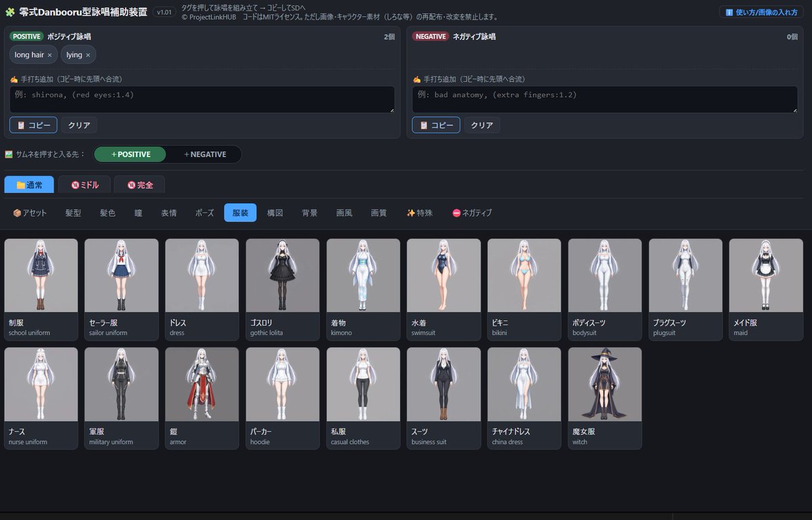Viewport: 812px width, 520px height.
Task: Copy the negative prompt
Action: [x=436, y=125]
